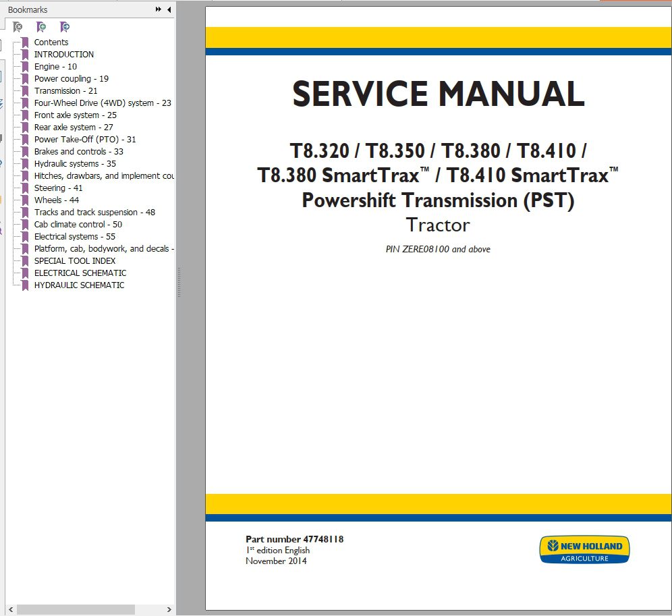Jump to Wheels - 44 bookmark
Viewport: 672px width, 616px height.
click(x=57, y=200)
